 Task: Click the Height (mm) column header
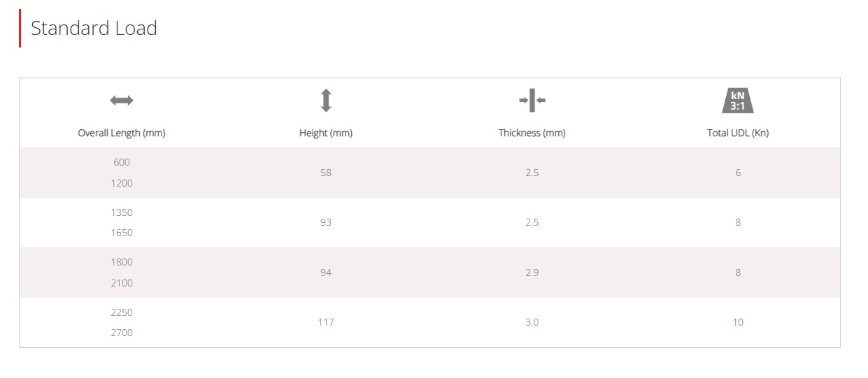coord(326,133)
